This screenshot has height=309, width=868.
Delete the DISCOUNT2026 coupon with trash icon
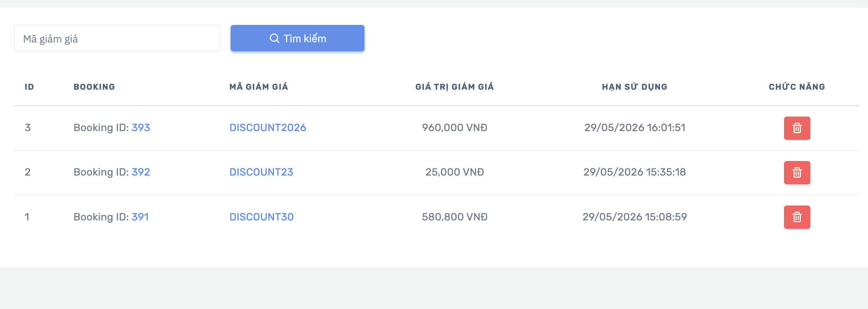(797, 128)
